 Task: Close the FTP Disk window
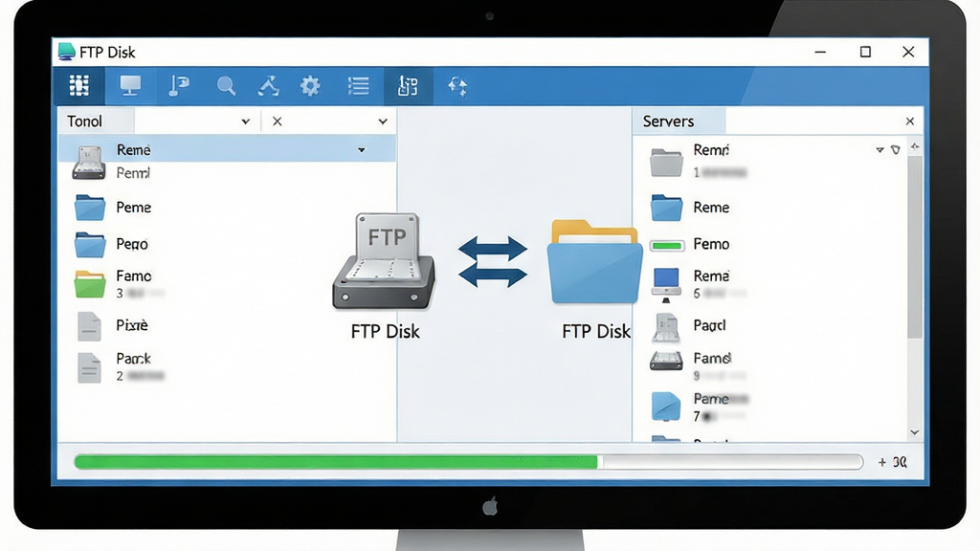(909, 52)
